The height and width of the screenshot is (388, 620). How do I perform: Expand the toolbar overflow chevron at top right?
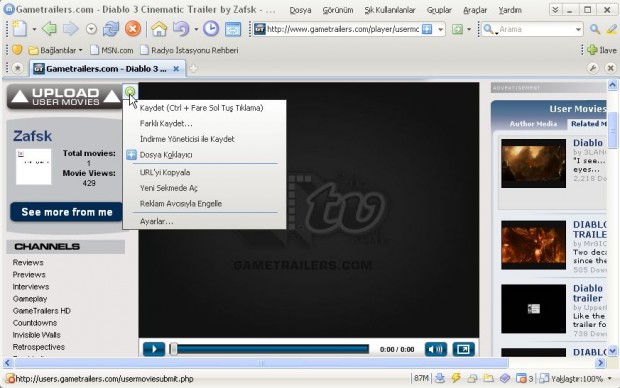click(x=555, y=10)
